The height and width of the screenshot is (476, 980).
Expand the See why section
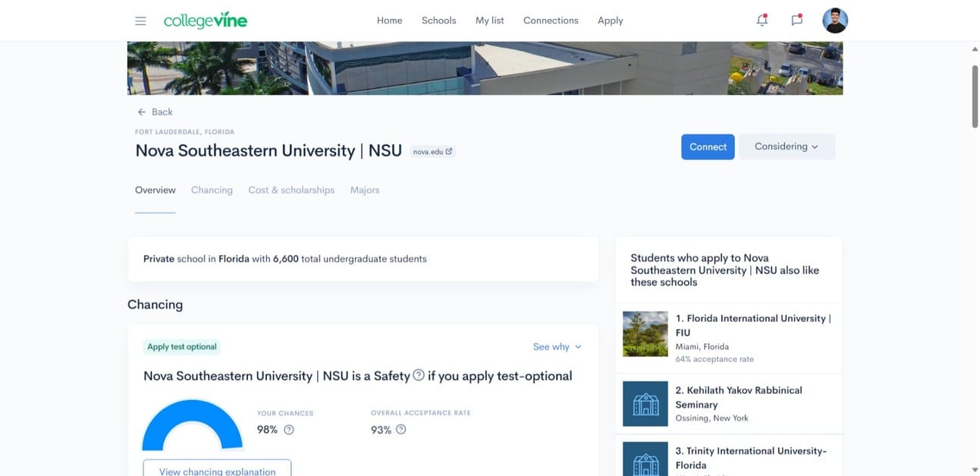point(558,346)
